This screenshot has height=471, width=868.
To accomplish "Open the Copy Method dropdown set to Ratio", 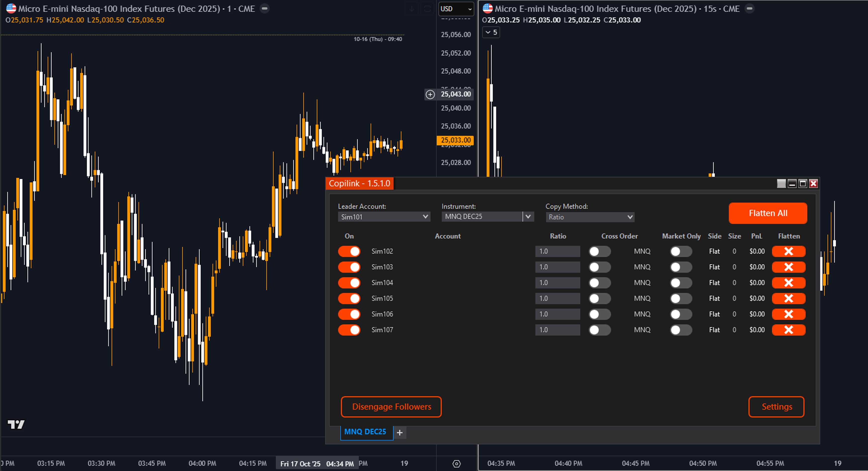I will point(590,217).
